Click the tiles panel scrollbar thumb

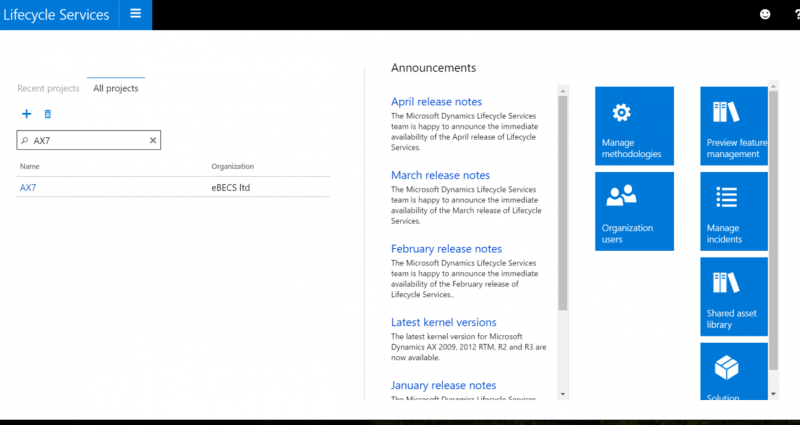tap(773, 230)
